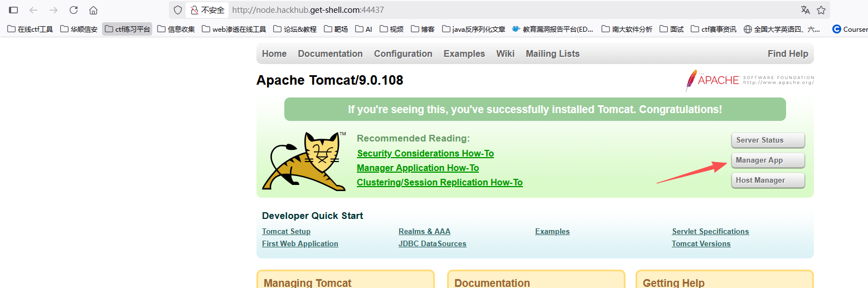Image resolution: width=868 pixels, height=288 pixels.
Task: Click the Apache Software Foundation logo
Action: 750,81
